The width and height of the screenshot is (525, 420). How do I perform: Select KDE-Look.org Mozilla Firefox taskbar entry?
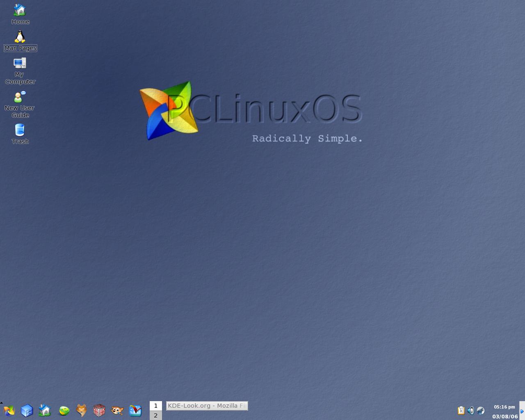click(x=207, y=406)
